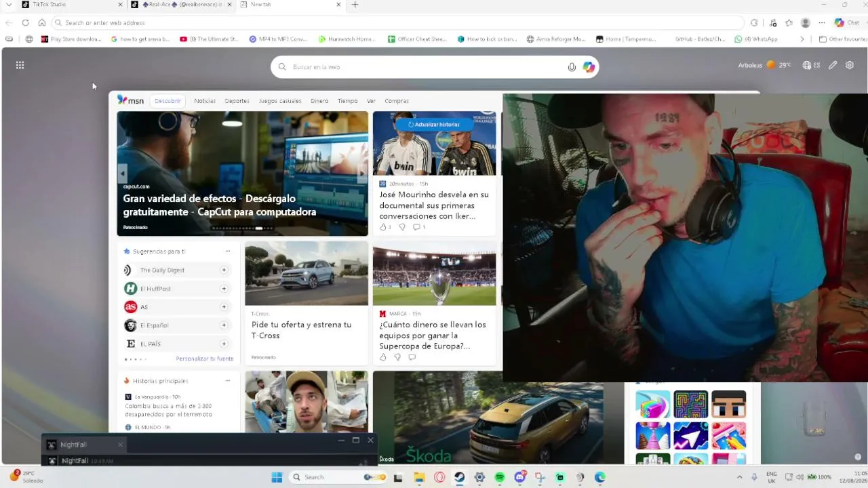
Task: Open Discord from the taskbar
Action: [520, 477]
